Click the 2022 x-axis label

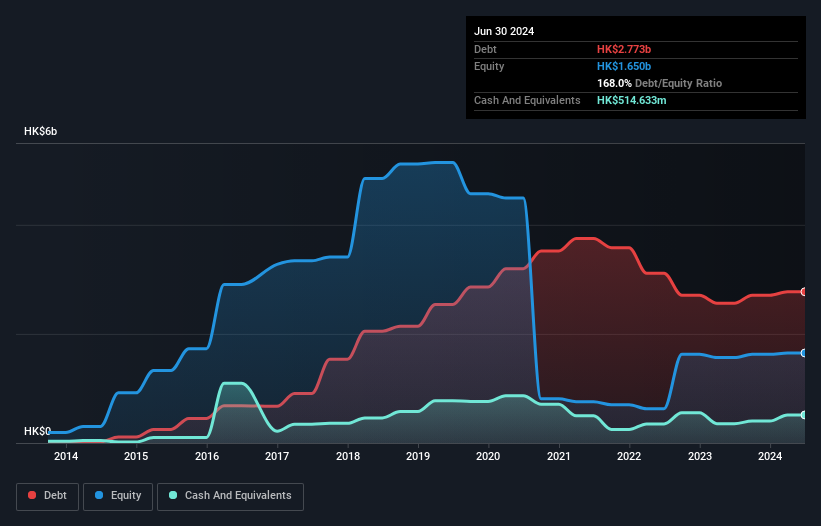point(629,456)
